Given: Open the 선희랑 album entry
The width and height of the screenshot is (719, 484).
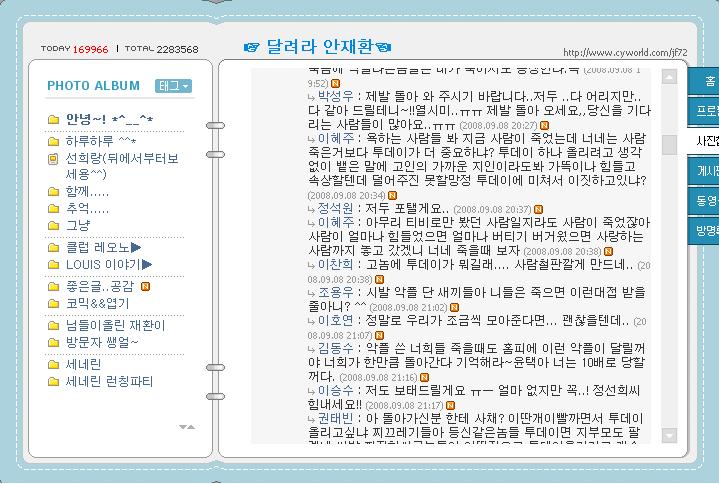Looking at the screenshot, I should [107, 159].
